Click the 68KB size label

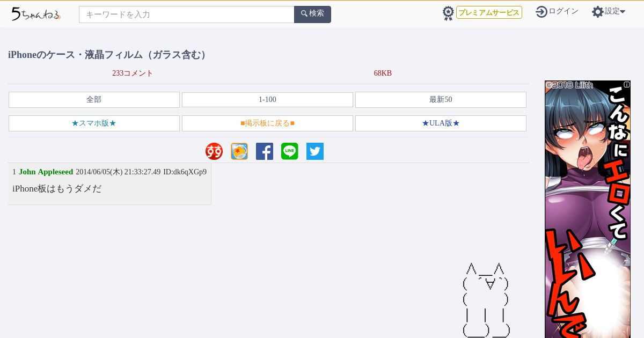pyautogui.click(x=383, y=74)
